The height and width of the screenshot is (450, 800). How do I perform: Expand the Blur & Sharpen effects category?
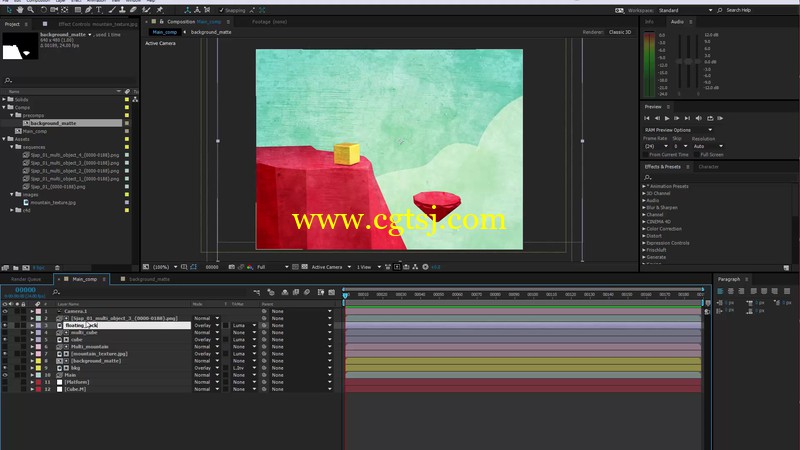click(x=644, y=208)
